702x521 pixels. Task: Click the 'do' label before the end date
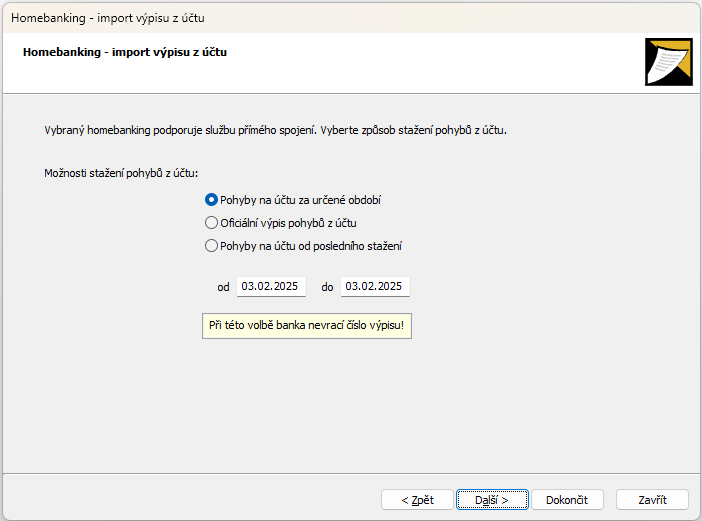coord(327,288)
